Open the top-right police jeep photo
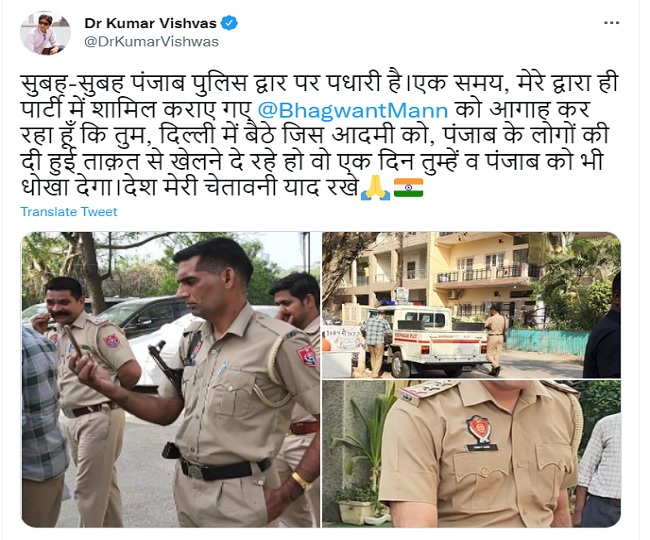The image size is (650, 540). pos(471,305)
